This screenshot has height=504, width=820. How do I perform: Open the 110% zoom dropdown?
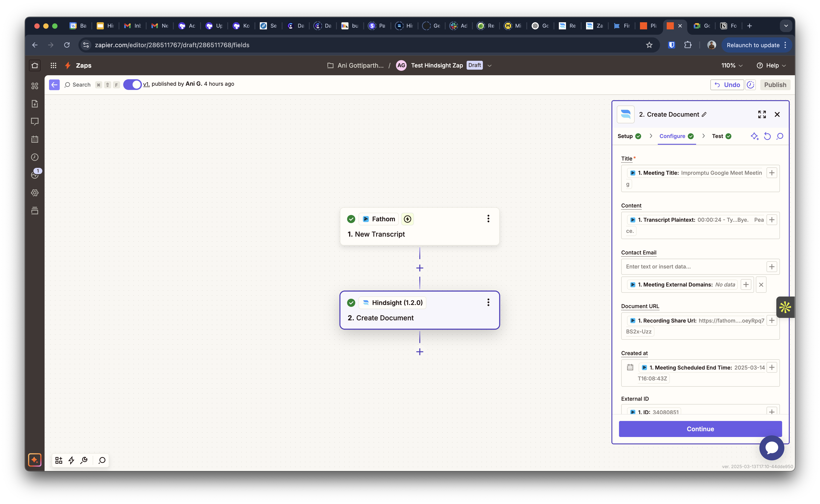click(x=732, y=65)
